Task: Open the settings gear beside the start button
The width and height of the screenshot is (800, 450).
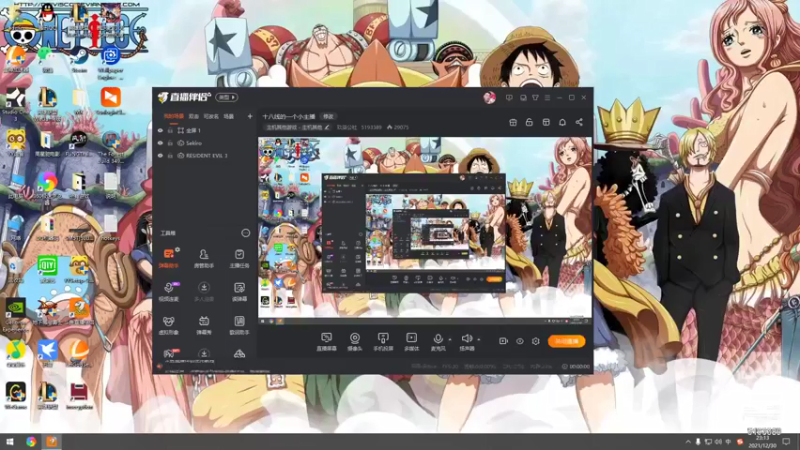Action: 536,341
